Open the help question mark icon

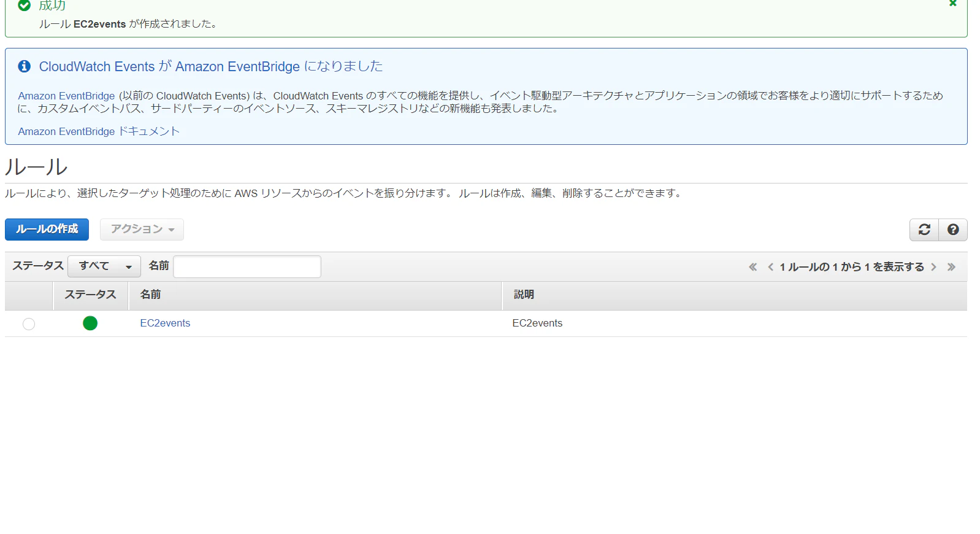point(953,230)
